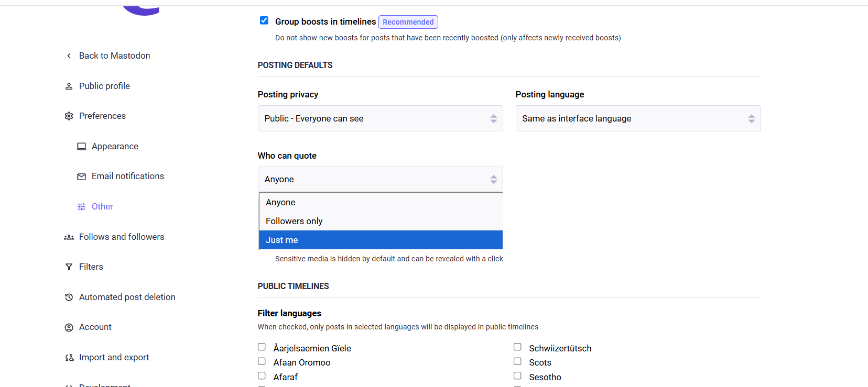Open the Import and export page
Viewport: 868px width, 387px height.
click(114, 357)
